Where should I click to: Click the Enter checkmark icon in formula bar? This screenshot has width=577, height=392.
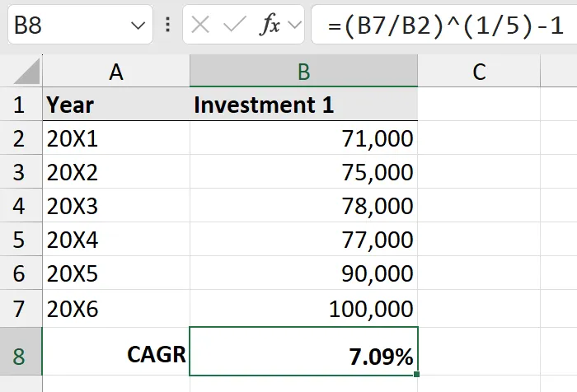coord(234,26)
